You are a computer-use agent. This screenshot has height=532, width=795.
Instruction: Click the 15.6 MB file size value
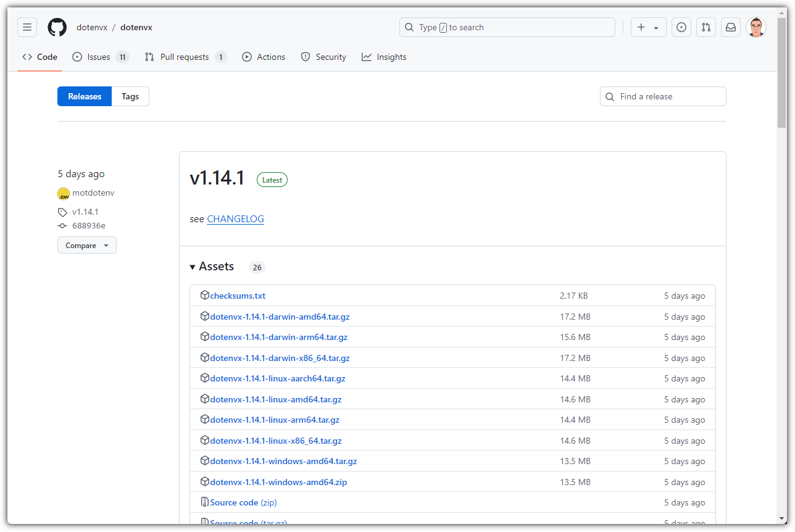pos(575,337)
